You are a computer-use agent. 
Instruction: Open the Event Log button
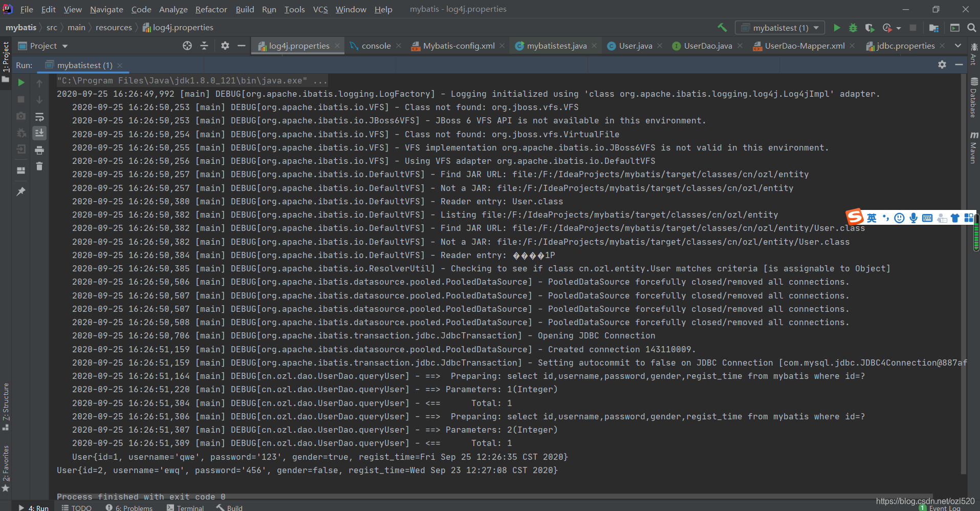point(940,507)
